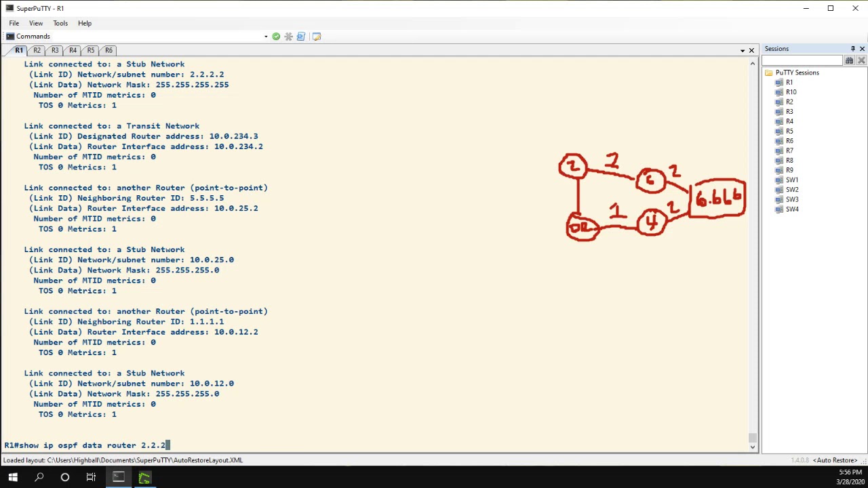868x488 pixels.
Task: Open the SW4 session in the Sessions tree
Action: pyautogui.click(x=791, y=209)
